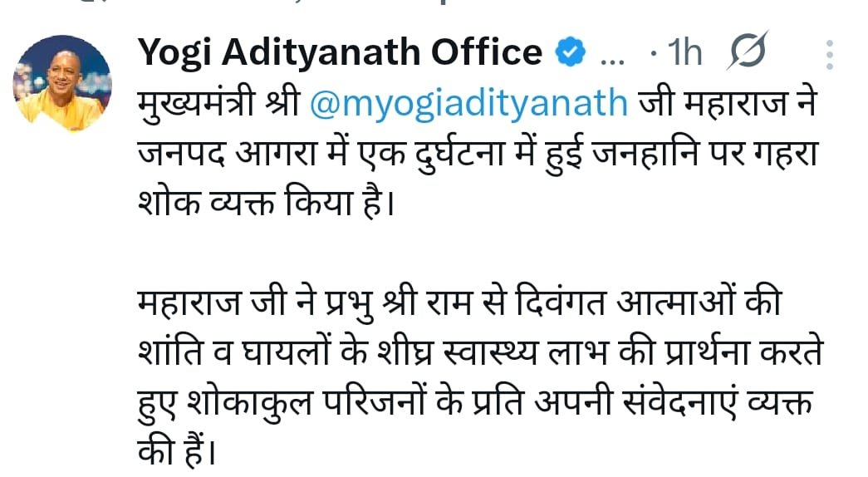The height and width of the screenshot is (477, 868).
Task: Click the Yogi Adityanath Office account name
Action: (340, 53)
